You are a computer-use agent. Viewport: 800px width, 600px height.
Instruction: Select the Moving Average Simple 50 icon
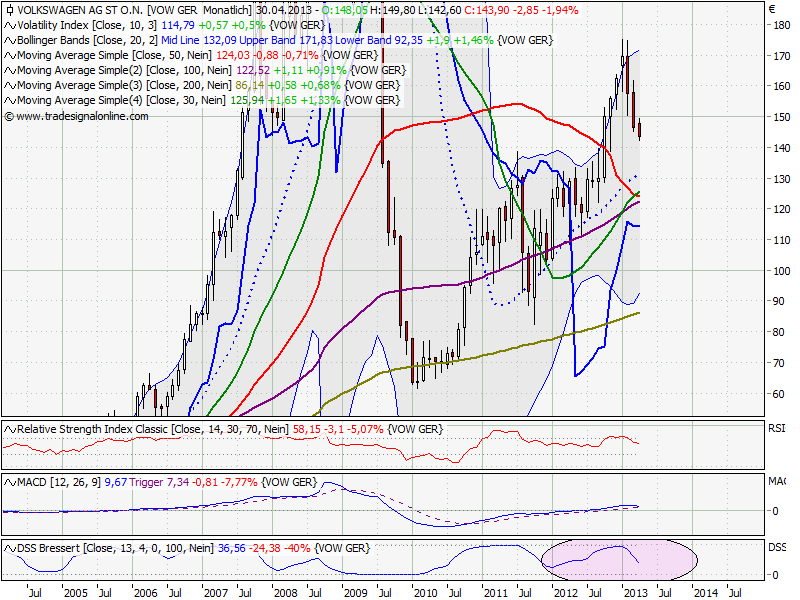coord(10,55)
